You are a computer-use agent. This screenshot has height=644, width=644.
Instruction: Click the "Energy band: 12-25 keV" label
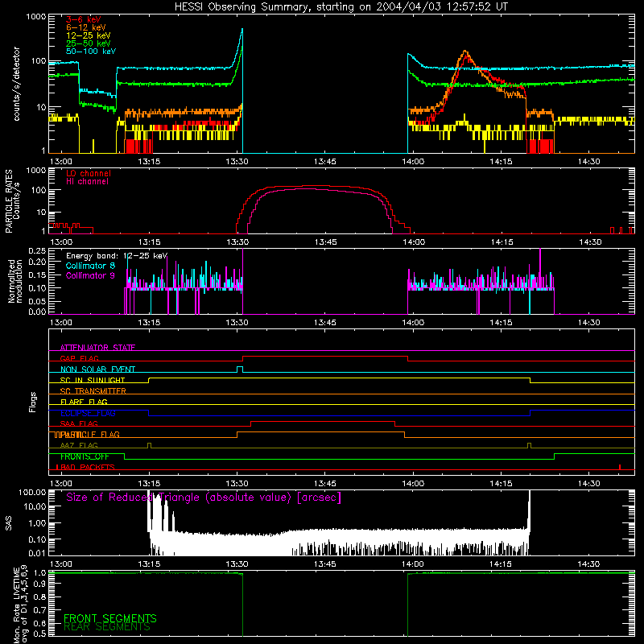pos(117,256)
